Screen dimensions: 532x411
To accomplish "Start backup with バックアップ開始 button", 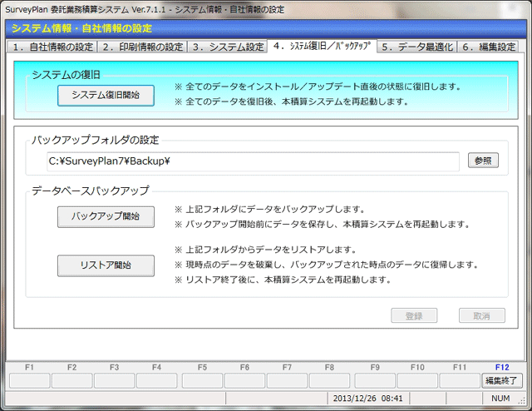I will 106,216.
